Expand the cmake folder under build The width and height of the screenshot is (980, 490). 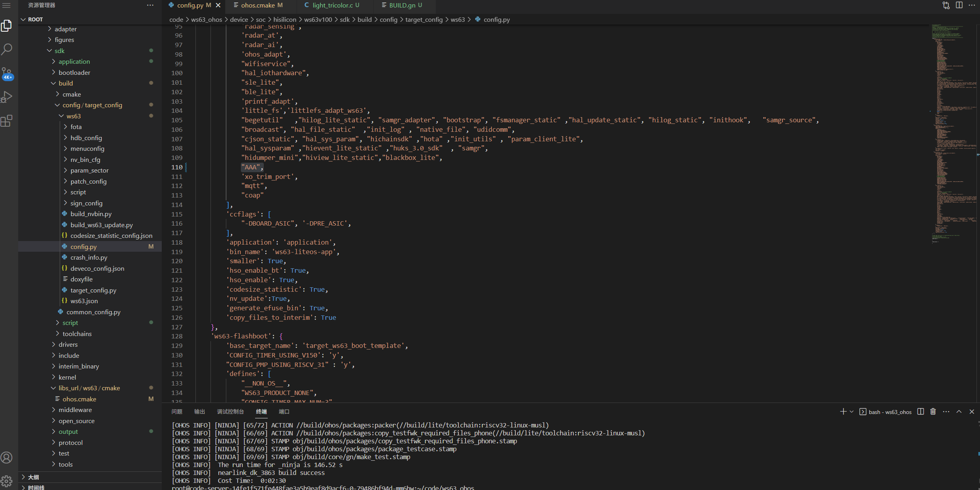click(72, 94)
